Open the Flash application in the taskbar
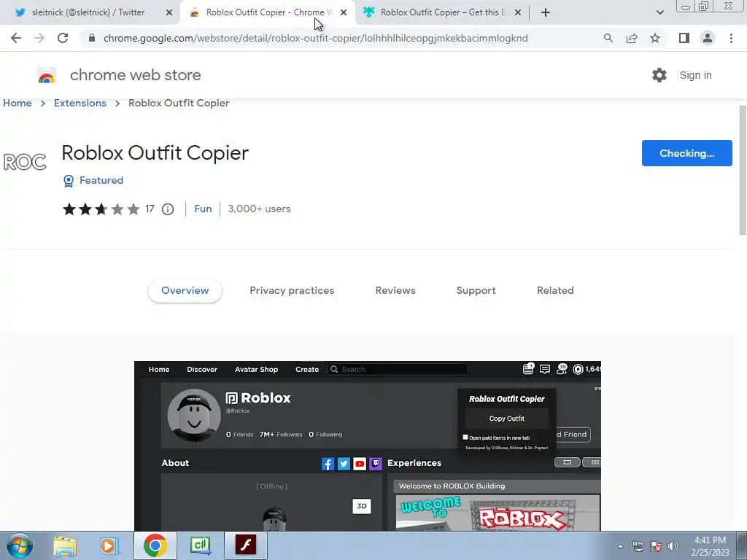 point(246,545)
